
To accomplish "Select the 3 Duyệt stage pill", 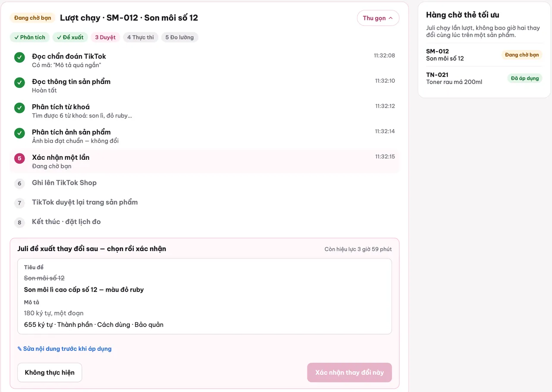I will tap(105, 37).
